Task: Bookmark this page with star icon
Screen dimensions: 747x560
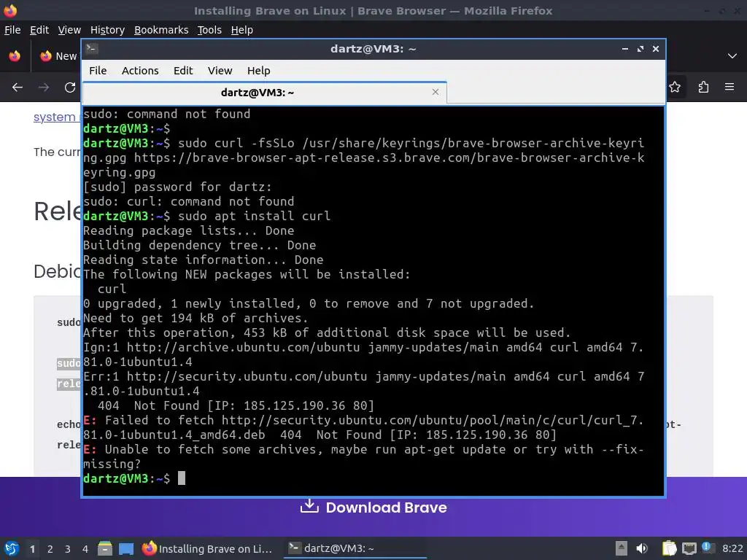Action: (675, 87)
